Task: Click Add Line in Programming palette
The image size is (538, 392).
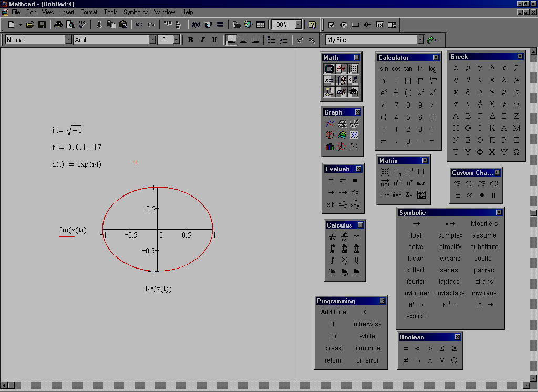Action: (x=333, y=312)
